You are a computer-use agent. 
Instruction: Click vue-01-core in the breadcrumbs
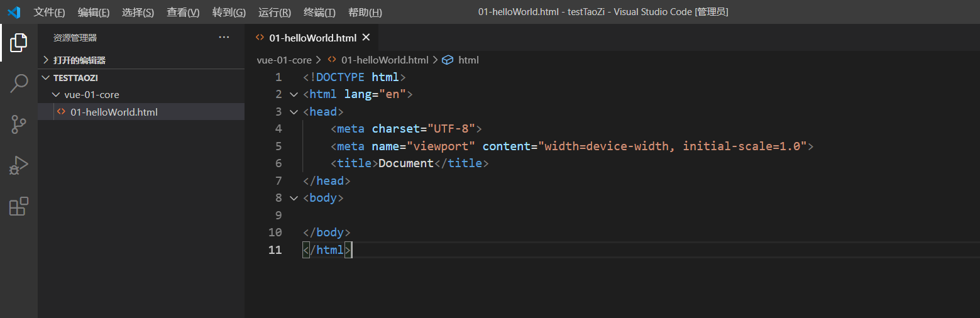pyautogui.click(x=284, y=60)
